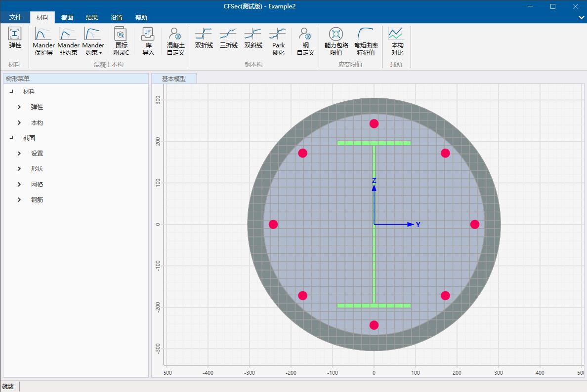Open 本构对比 constitutive comparison tool
The height and width of the screenshot is (392, 587).
(397, 40)
